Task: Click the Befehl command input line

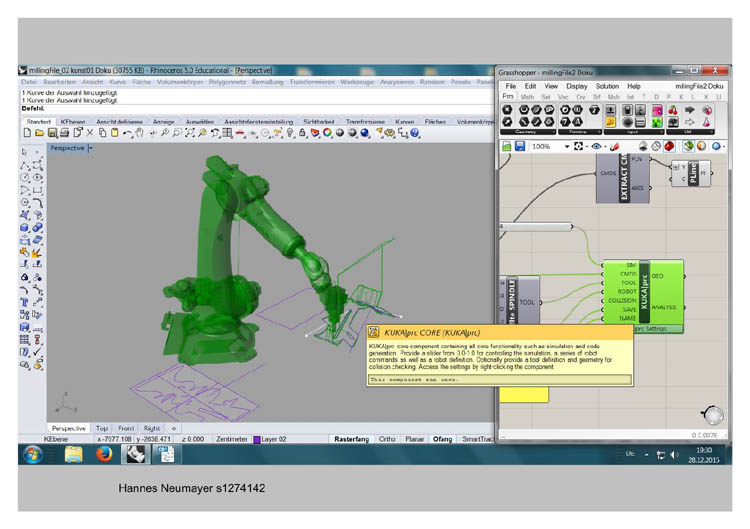Action: click(x=257, y=109)
